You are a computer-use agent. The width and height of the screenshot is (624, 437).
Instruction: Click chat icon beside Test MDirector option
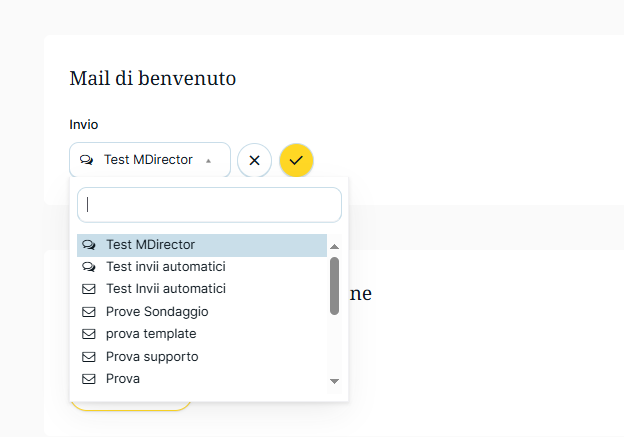[x=89, y=245]
